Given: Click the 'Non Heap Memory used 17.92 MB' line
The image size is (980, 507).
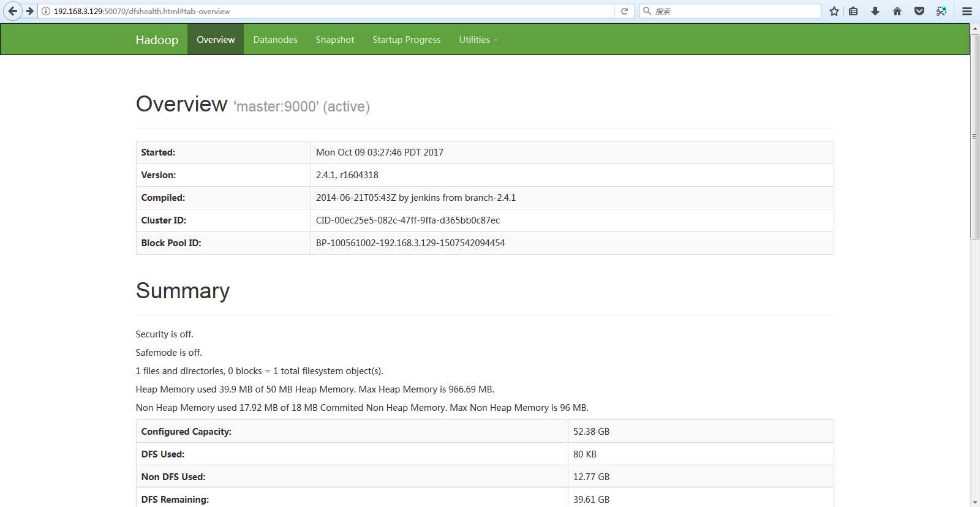Looking at the screenshot, I should 362,408.
